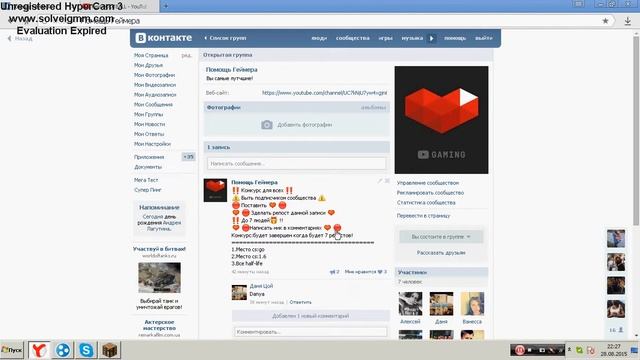Click the music play button in header
Screen dimensions: 640x360
(431, 38)
